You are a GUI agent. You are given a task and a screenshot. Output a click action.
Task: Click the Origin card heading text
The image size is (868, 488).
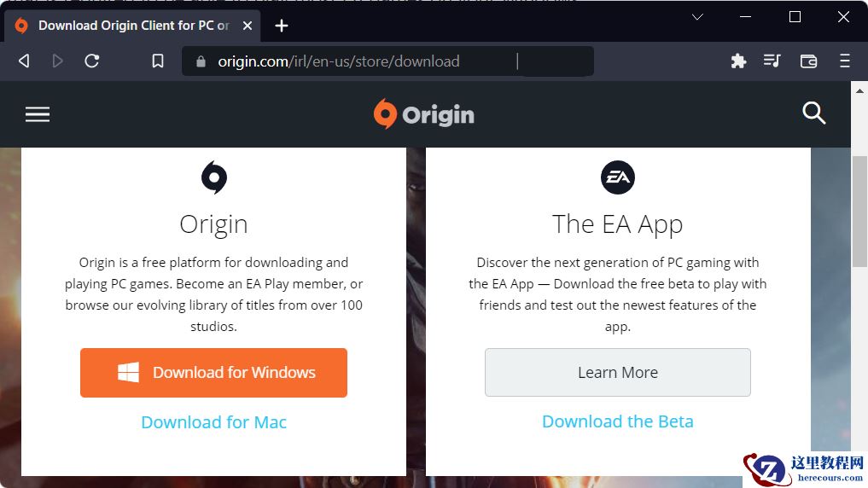[213, 224]
